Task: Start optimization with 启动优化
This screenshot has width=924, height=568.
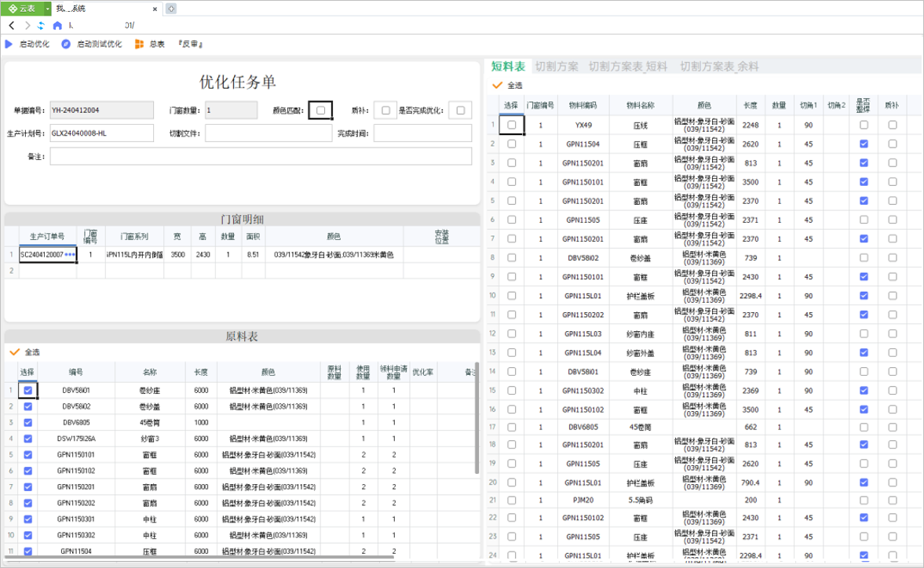Action: pyautogui.click(x=27, y=44)
